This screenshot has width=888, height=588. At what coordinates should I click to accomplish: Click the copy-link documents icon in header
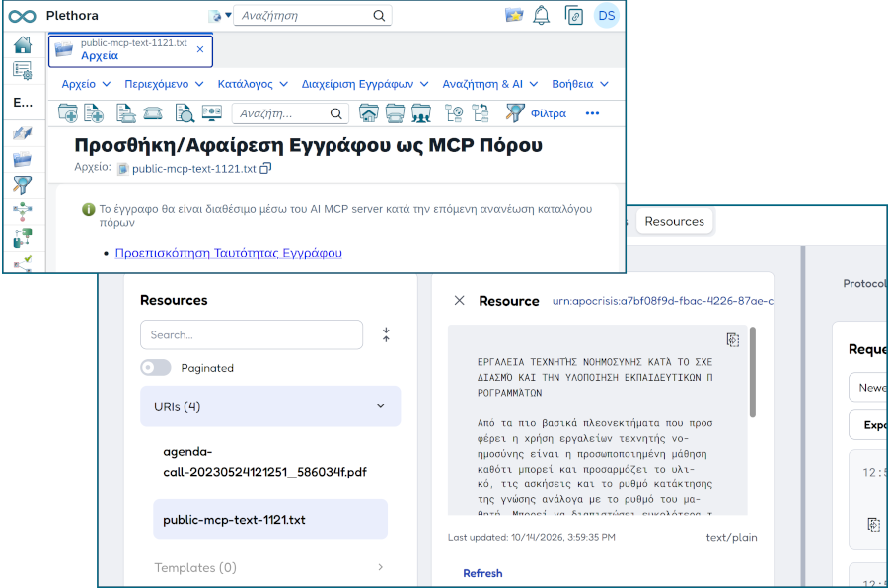coord(573,16)
